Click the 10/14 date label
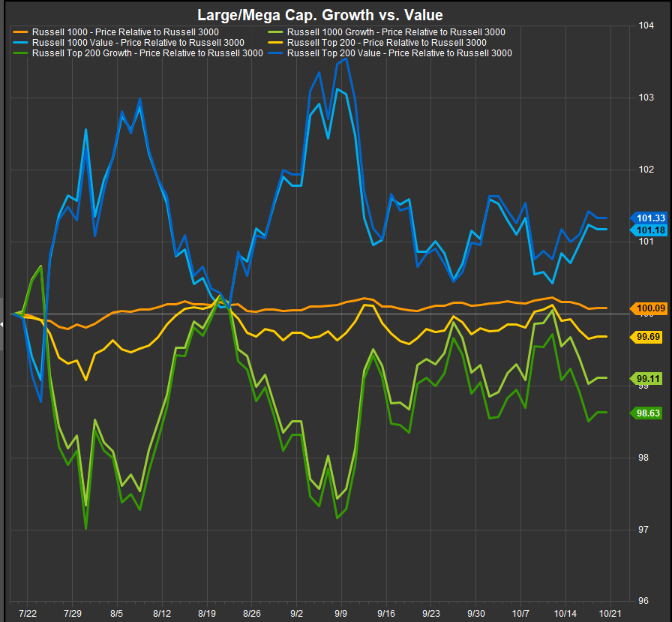 (565, 614)
